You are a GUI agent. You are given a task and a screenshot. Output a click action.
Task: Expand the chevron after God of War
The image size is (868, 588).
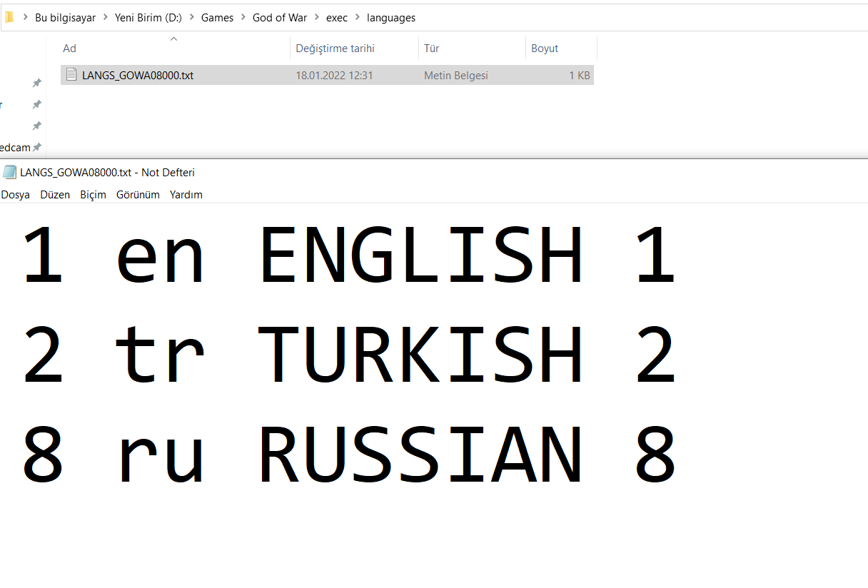316,18
